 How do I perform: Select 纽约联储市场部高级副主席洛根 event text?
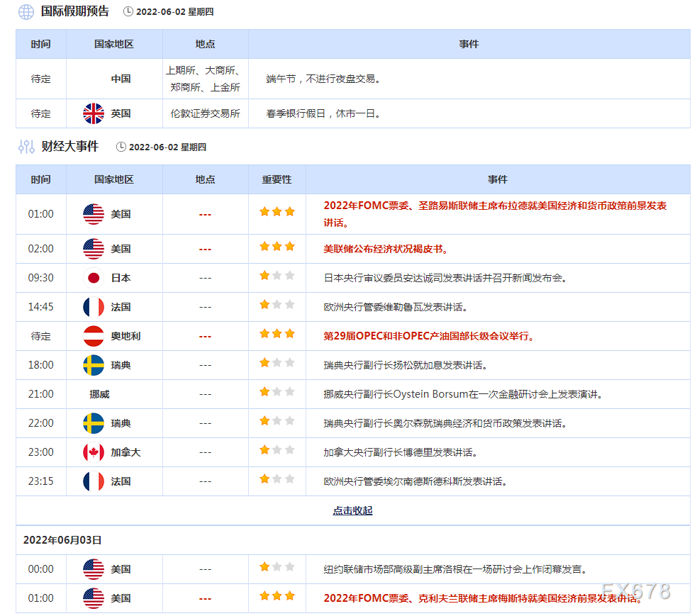pos(455,569)
